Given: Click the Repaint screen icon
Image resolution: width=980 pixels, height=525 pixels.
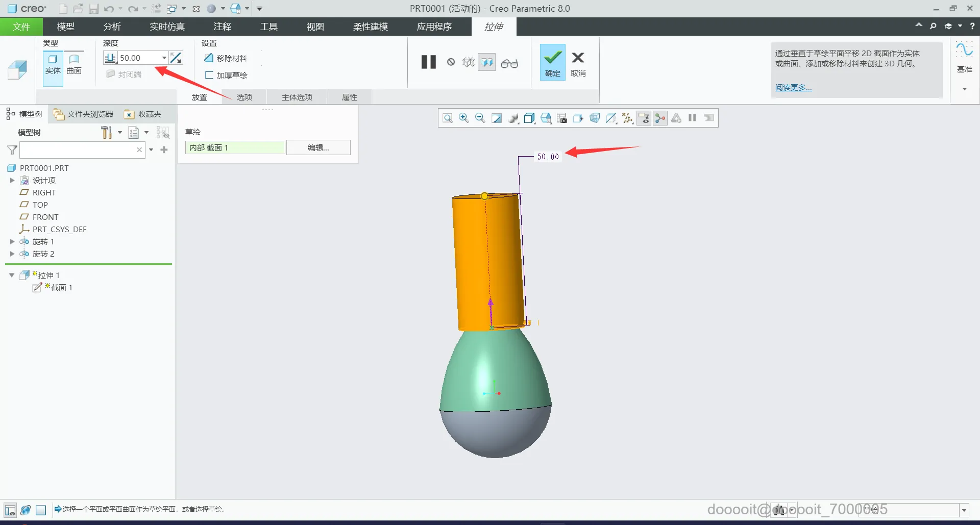Looking at the screenshot, I should coord(497,118).
